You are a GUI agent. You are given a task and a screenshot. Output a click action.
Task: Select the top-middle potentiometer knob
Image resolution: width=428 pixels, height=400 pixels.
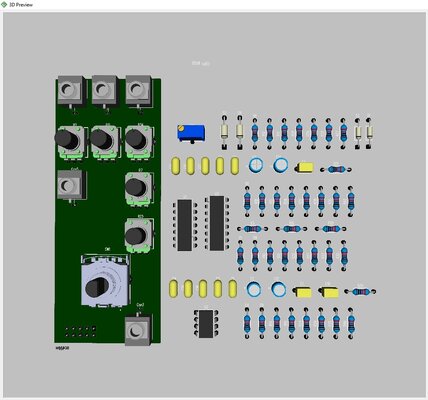[104, 141]
